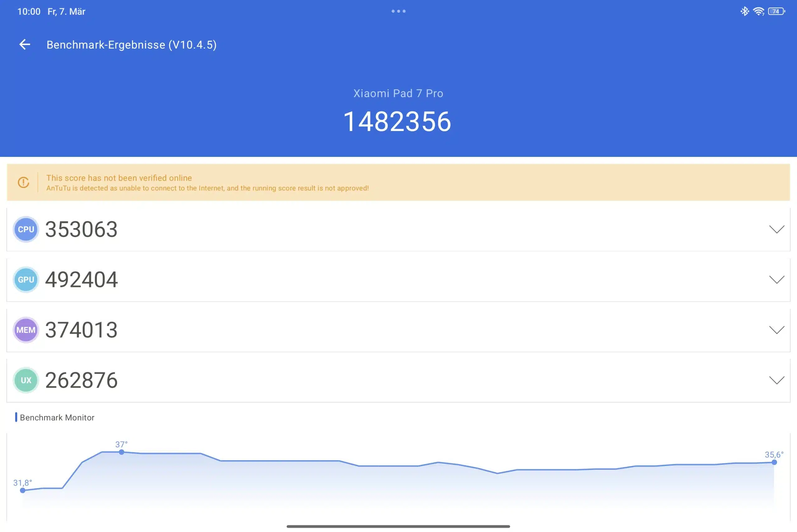The width and height of the screenshot is (797, 532).
Task: Open the Wi-Fi status icon
Action: 758,11
